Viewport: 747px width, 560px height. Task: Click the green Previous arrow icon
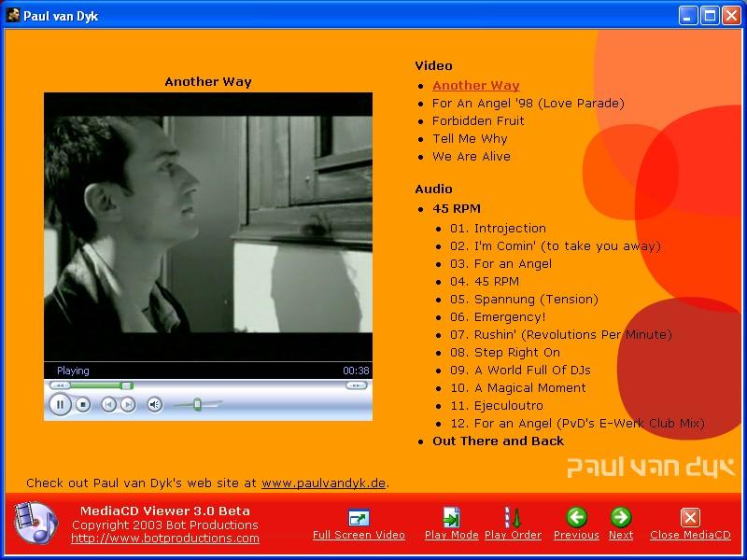coord(576,517)
